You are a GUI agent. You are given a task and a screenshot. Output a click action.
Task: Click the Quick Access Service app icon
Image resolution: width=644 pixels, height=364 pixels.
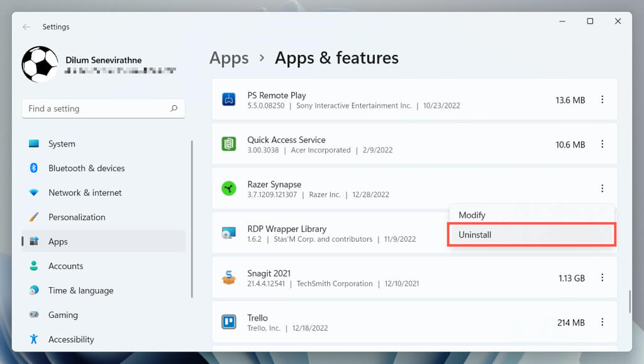(x=228, y=144)
